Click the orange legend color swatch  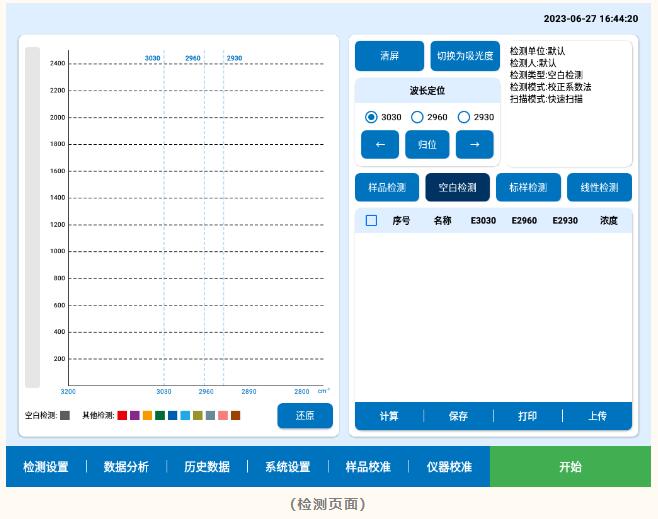tap(147, 415)
